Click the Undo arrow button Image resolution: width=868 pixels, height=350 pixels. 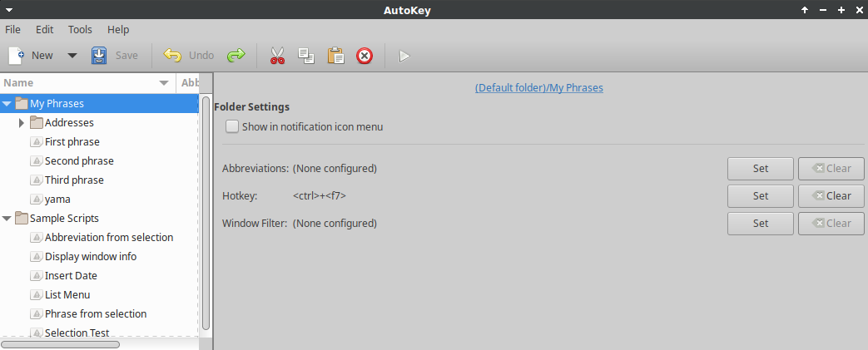tap(189, 56)
